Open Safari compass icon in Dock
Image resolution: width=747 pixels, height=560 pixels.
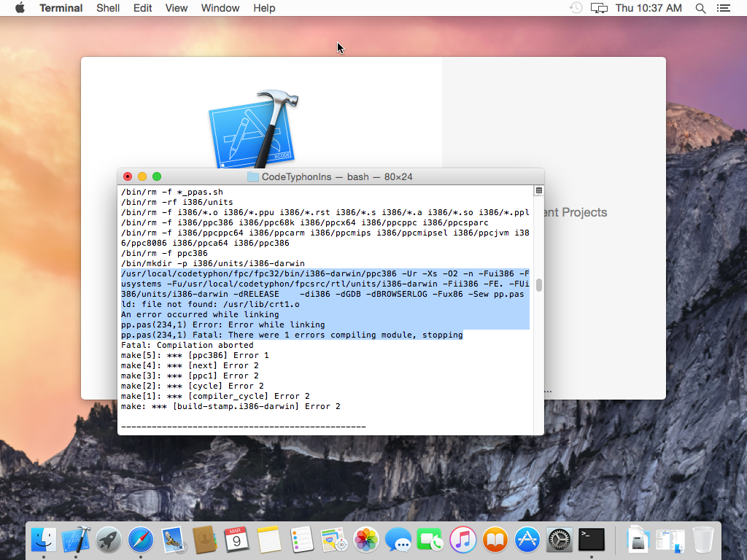coord(141,540)
